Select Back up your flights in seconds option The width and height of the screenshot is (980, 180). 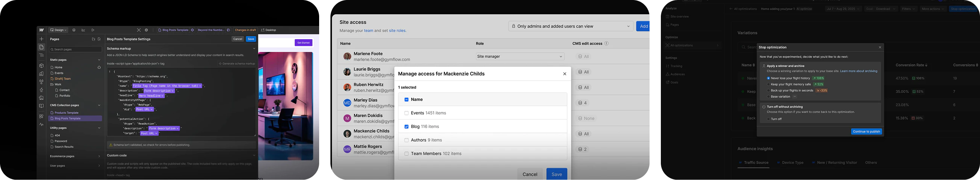tap(768, 90)
